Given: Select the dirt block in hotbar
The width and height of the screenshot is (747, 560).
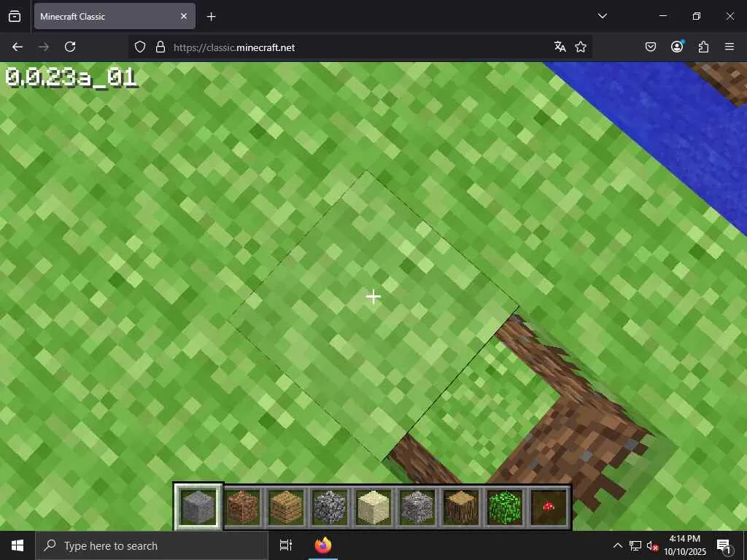Looking at the screenshot, I should click(x=242, y=507).
